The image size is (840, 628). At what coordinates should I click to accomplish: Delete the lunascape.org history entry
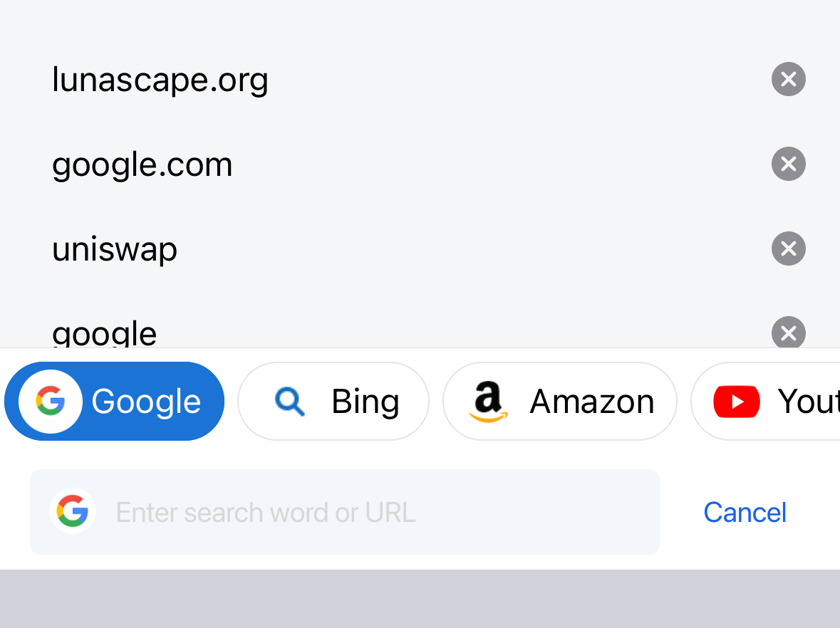pyautogui.click(x=788, y=79)
